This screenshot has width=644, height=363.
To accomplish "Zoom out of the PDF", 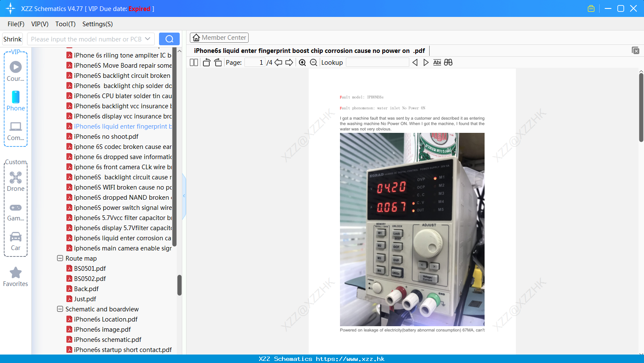I will coord(313,63).
